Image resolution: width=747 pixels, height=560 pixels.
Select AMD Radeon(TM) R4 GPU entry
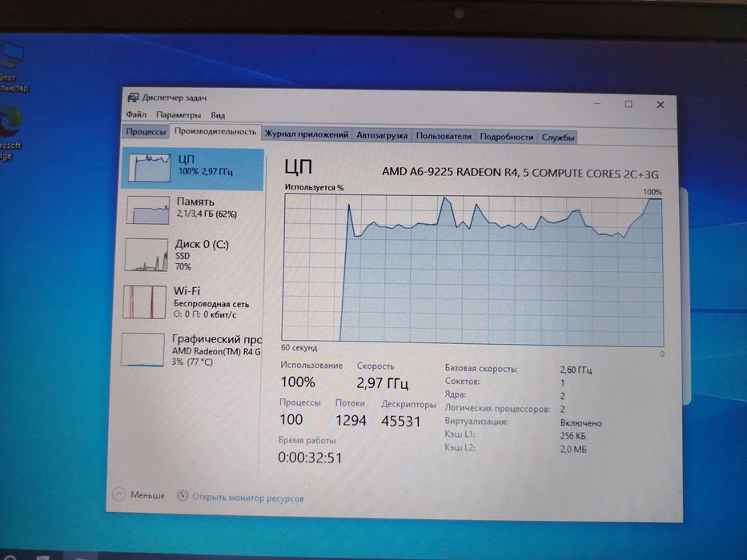[x=189, y=350]
